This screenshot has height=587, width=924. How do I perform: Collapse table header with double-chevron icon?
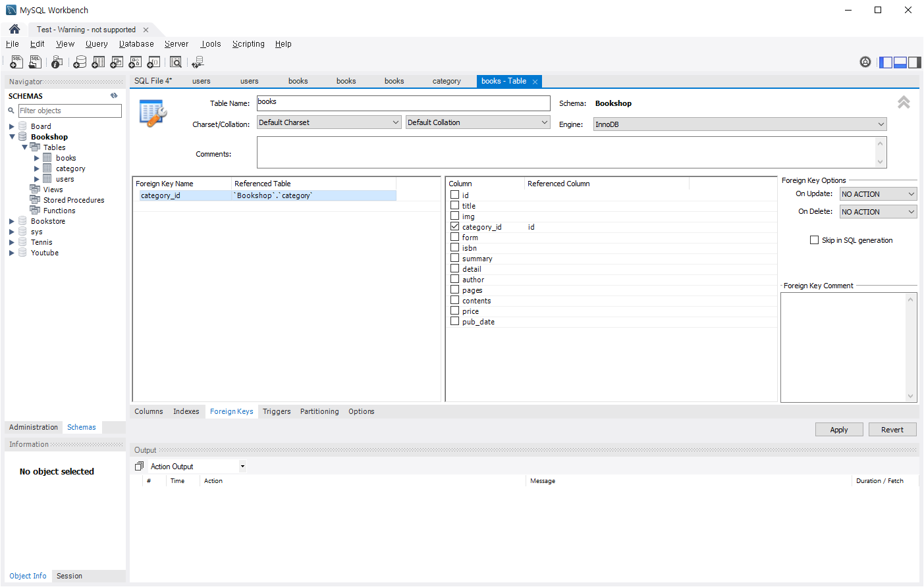pos(904,103)
